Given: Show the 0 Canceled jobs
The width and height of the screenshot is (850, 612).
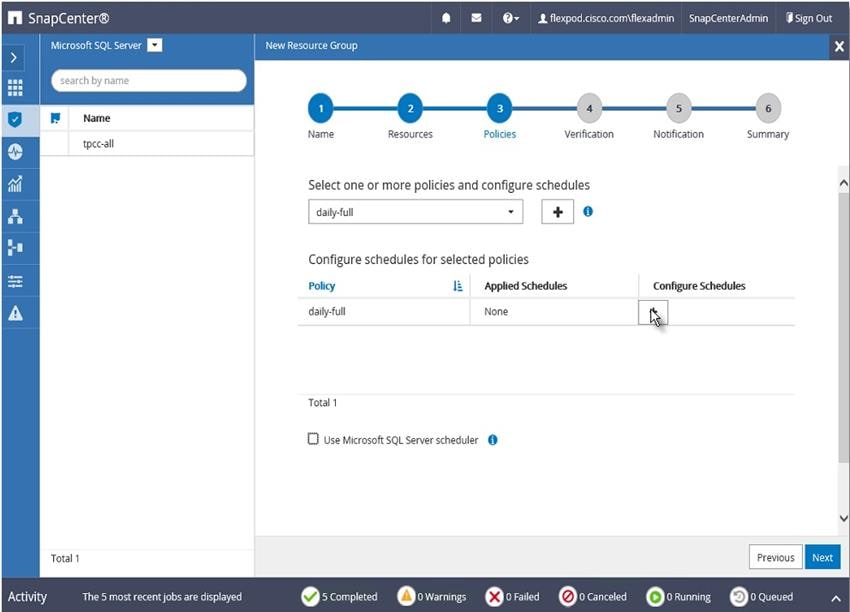Looking at the screenshot, I should (593, 596).
